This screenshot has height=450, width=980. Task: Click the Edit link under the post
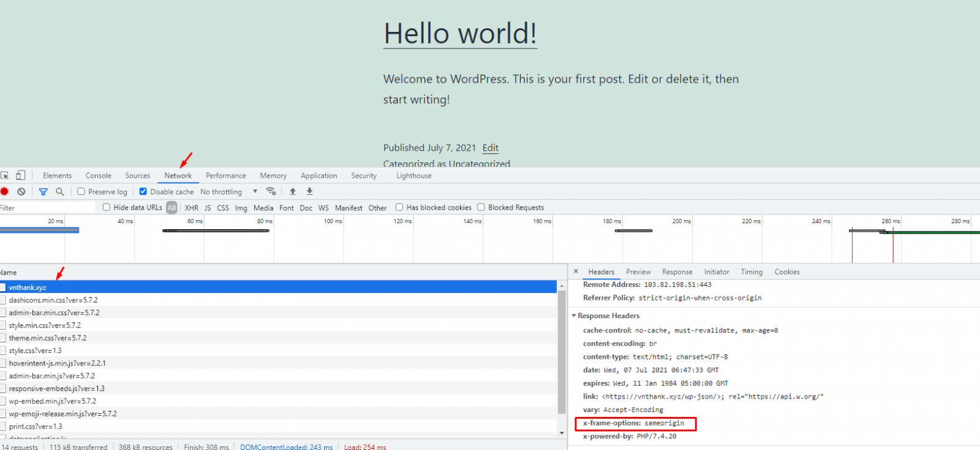click(x=490, y=148)
